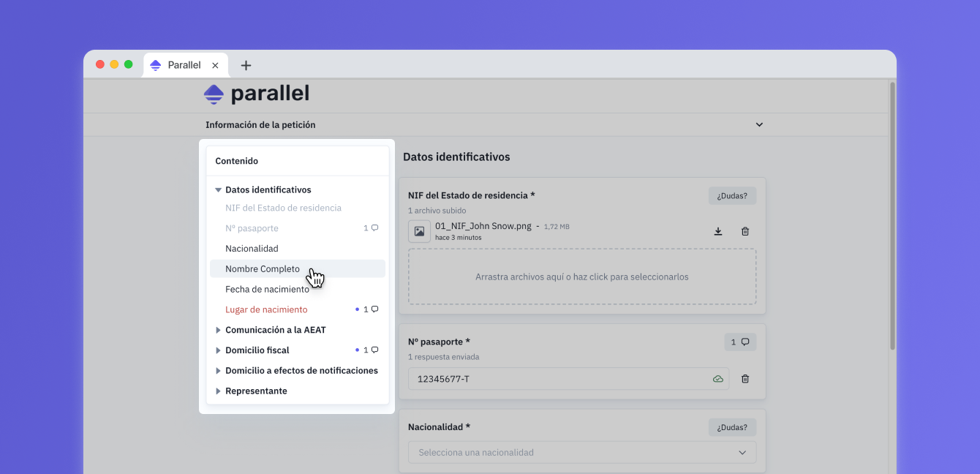Open Domicilio fiscal comment icon in sidebar

pos(374,350)
